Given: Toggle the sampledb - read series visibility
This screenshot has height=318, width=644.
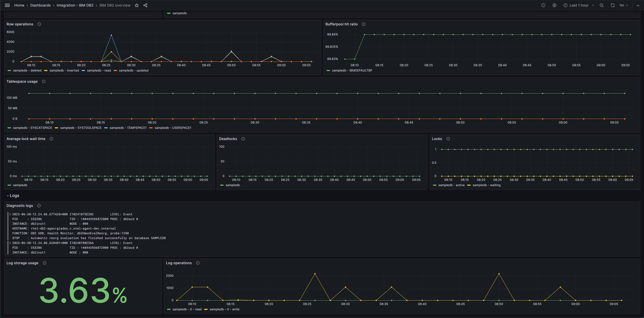Looking at the screenshot, I should [99, 70].
